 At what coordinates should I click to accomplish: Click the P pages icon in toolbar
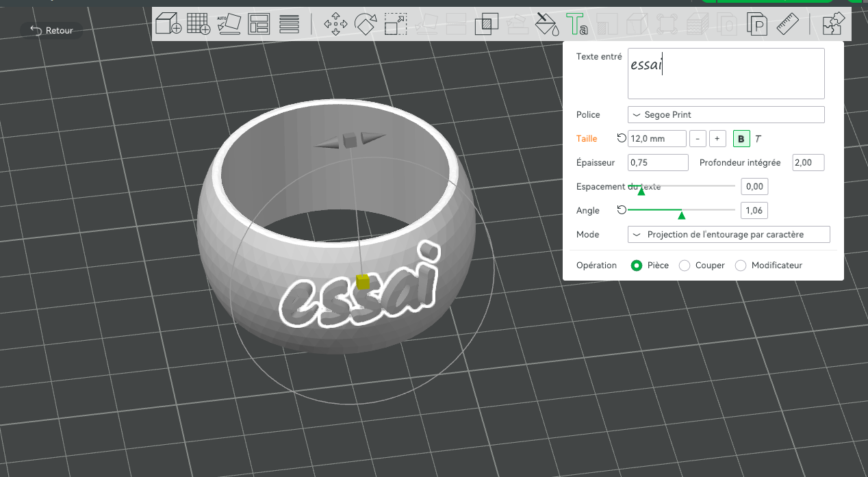click(758, 25)
